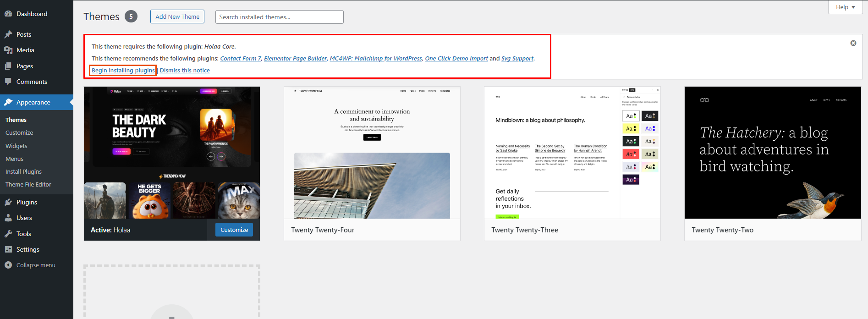868x319 pixels.
Task: Open the Customize submenu item
Action: pyautogui.click(x=19, y=132)
